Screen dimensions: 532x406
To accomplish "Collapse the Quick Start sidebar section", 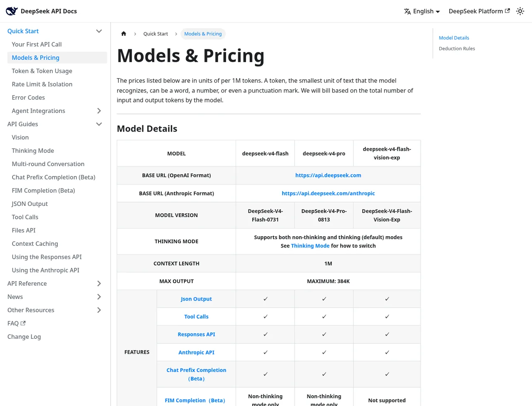I will [x=99, y=31].
